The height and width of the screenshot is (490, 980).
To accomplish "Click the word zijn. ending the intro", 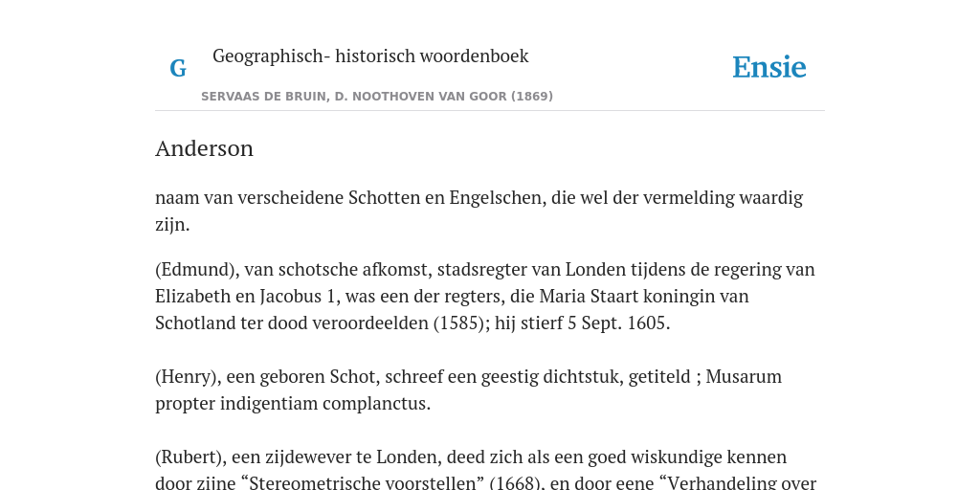I will (172, 225).
